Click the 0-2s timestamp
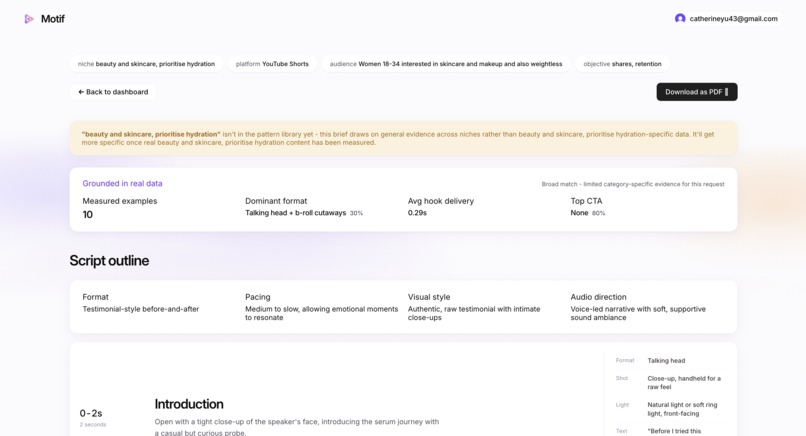 pyautogui.click(x=90, y=413)
